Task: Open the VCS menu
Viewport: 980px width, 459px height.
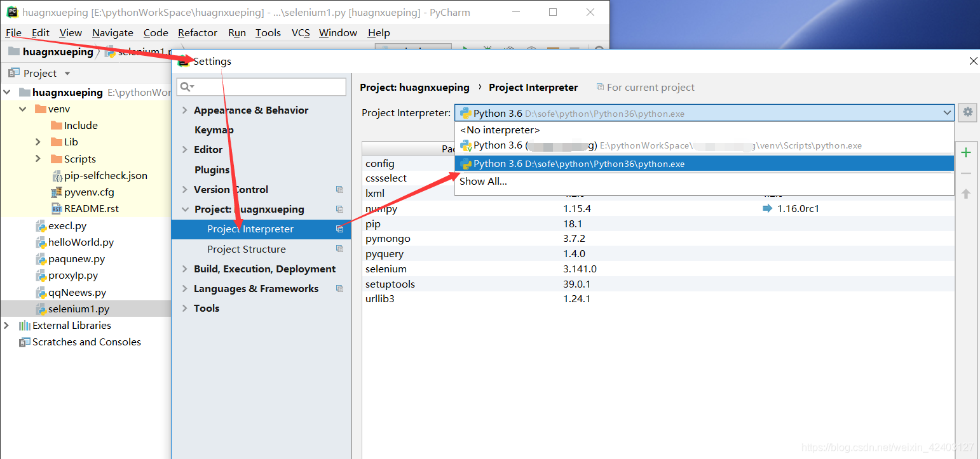Action: coord(301,32)
